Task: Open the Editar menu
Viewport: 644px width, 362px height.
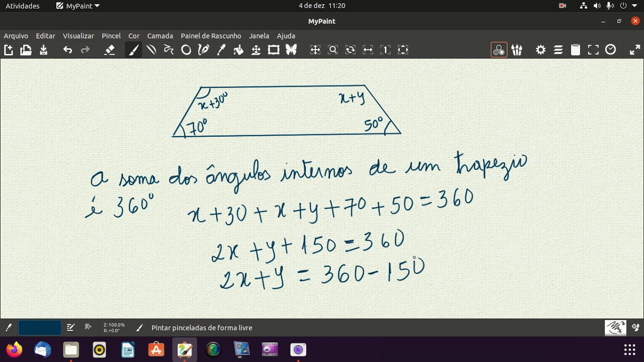Action: pos(45,36)
